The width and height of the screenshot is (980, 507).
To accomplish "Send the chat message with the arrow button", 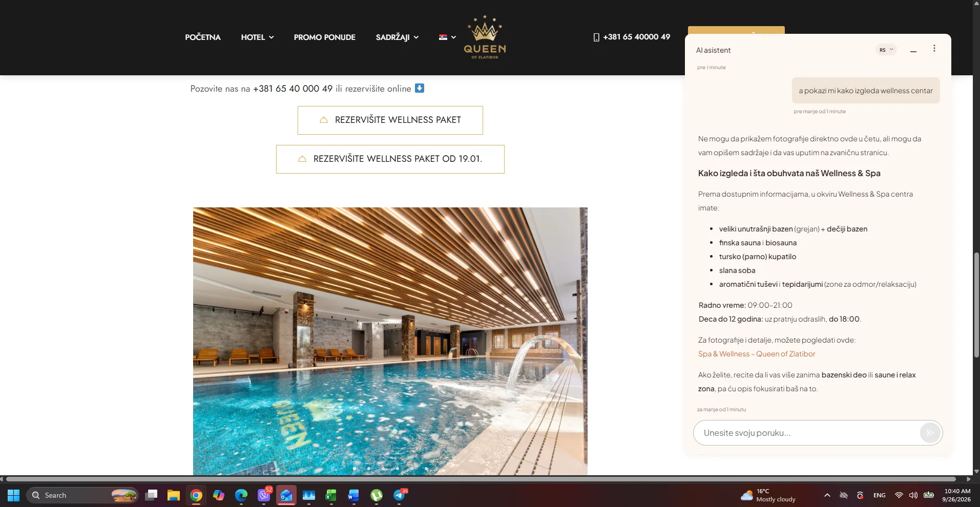I will point(930,433).
